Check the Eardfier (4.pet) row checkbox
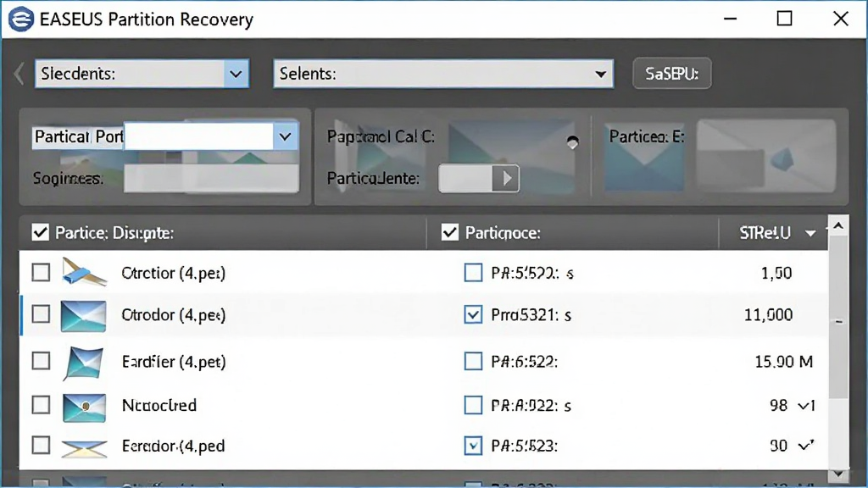Screen dimensions: 868x488 tap(41, 361)
